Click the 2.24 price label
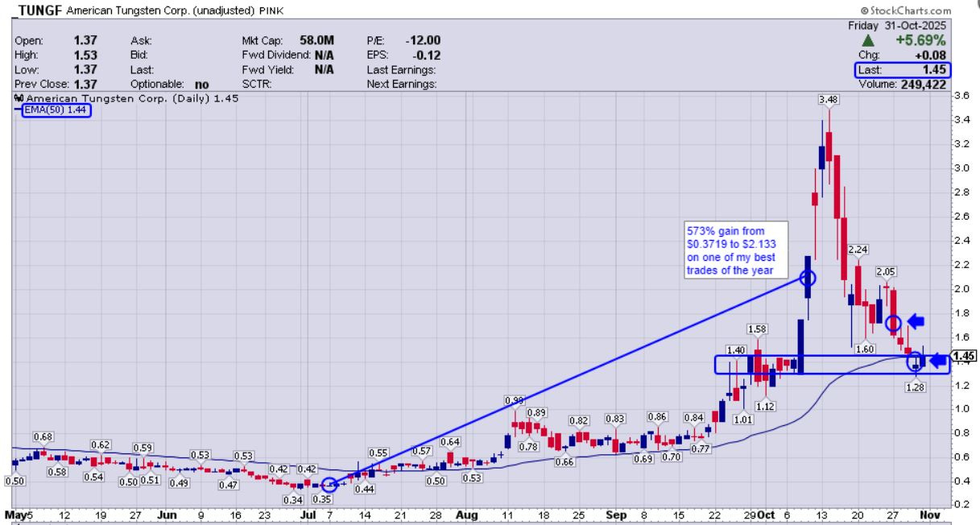 (858, 250)
